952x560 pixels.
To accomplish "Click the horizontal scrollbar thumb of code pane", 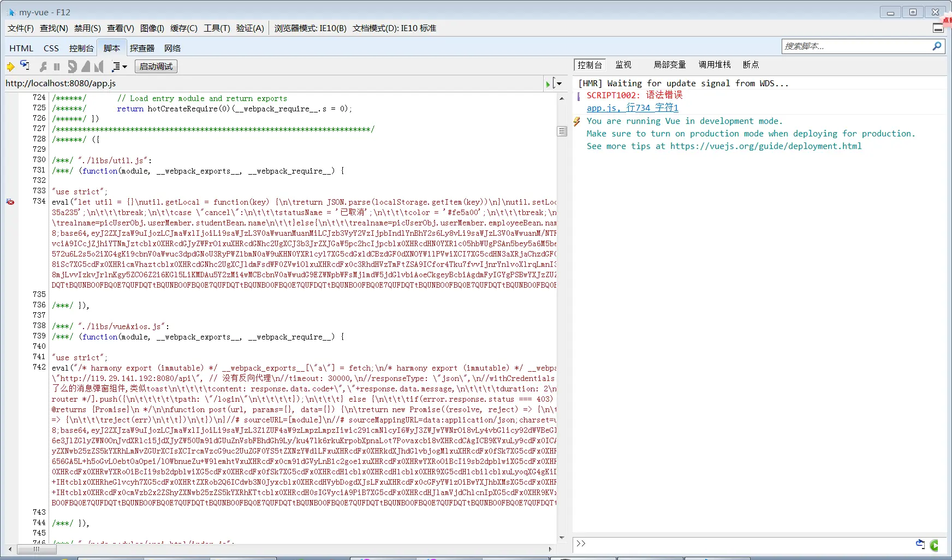I will click(x=37, y=550).
